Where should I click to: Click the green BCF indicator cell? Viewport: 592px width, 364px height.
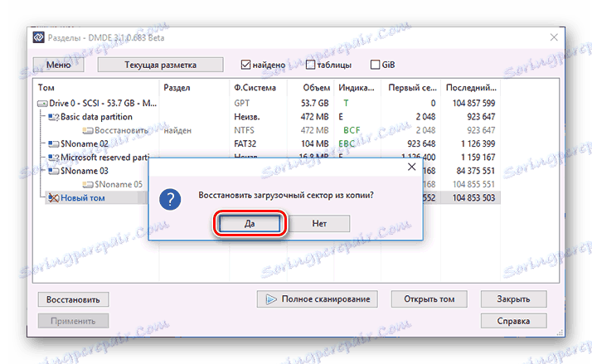pyautogui.click(x=352, y=131)
